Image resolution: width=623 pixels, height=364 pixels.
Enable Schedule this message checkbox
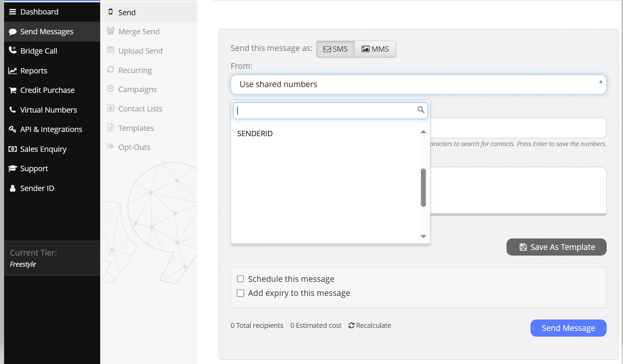[x=241, y=279]
